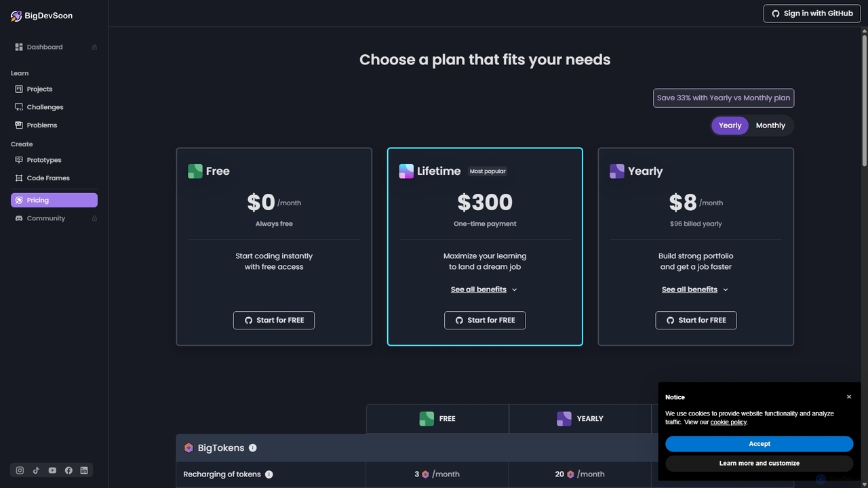Open TikTok social icon in sidebar
868x488 pixels.
pos(36,470)
